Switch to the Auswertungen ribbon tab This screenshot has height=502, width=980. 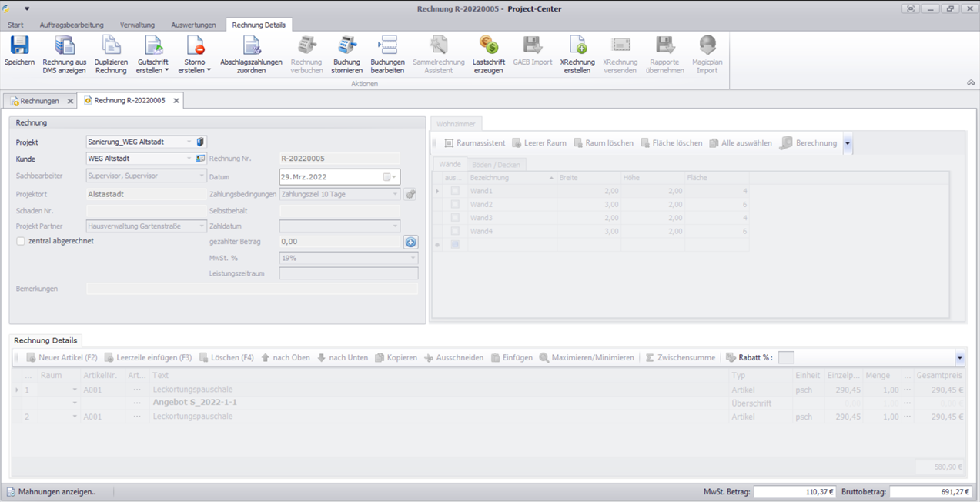click(x=193, y=25)
